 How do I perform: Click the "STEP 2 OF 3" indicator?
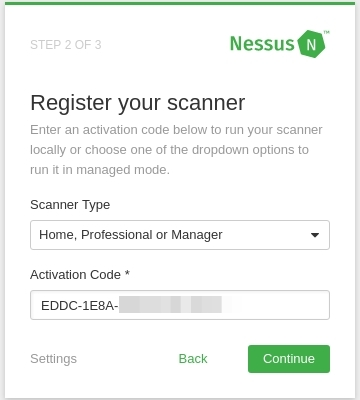click(x=66, y=45)
